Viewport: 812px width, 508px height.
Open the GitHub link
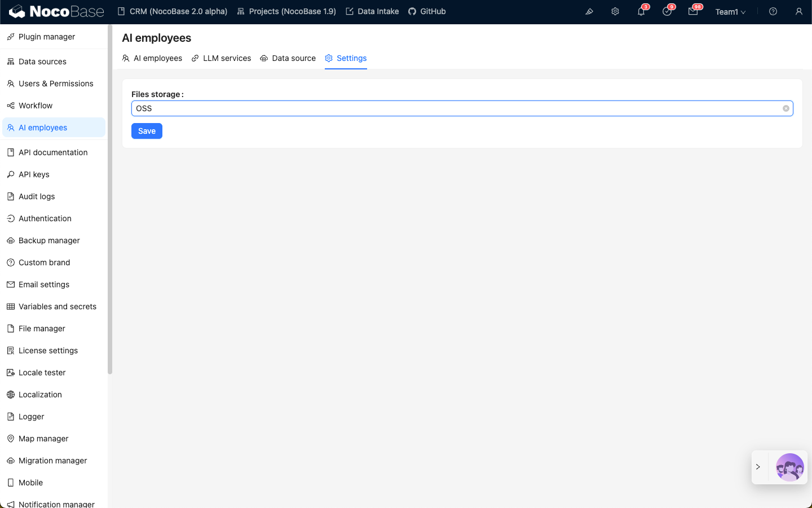[427, 11]
